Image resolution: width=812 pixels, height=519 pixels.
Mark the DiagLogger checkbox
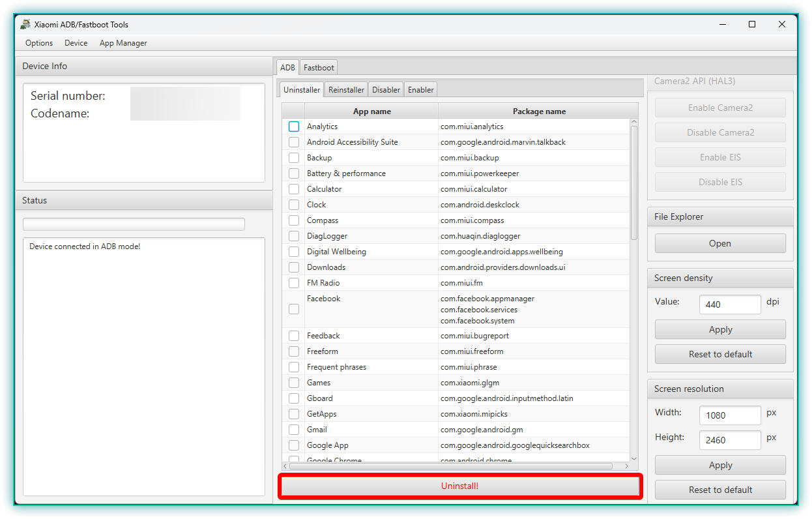(294, 236)
